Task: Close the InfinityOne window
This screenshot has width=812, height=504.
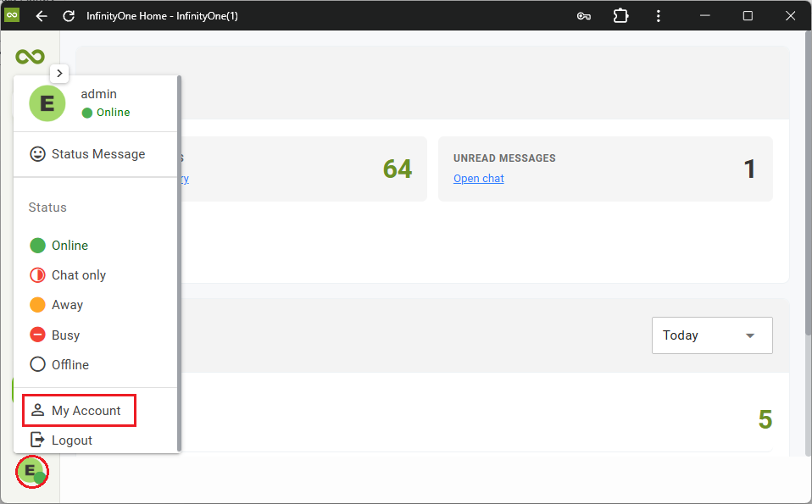Action: coord(790,16)
